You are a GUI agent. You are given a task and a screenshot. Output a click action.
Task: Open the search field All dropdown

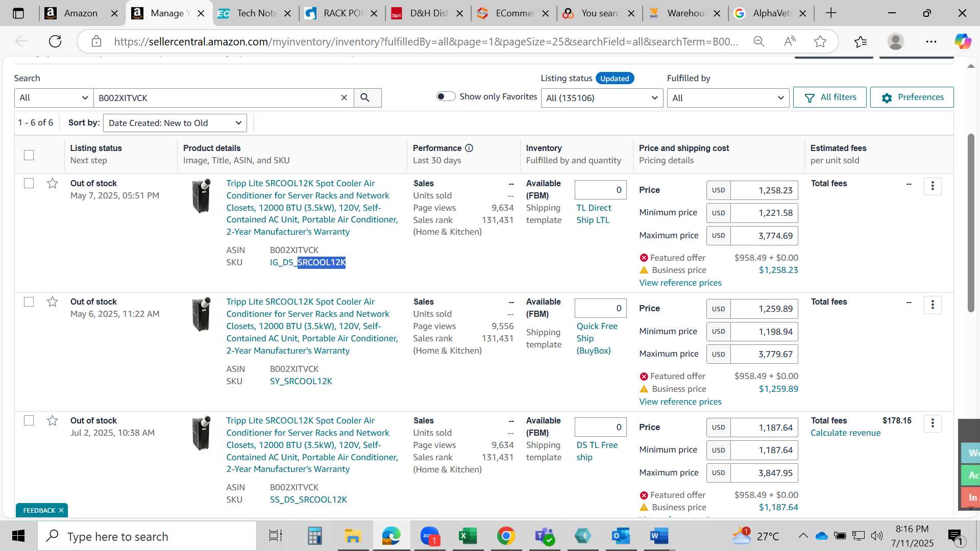coord(54,97)
